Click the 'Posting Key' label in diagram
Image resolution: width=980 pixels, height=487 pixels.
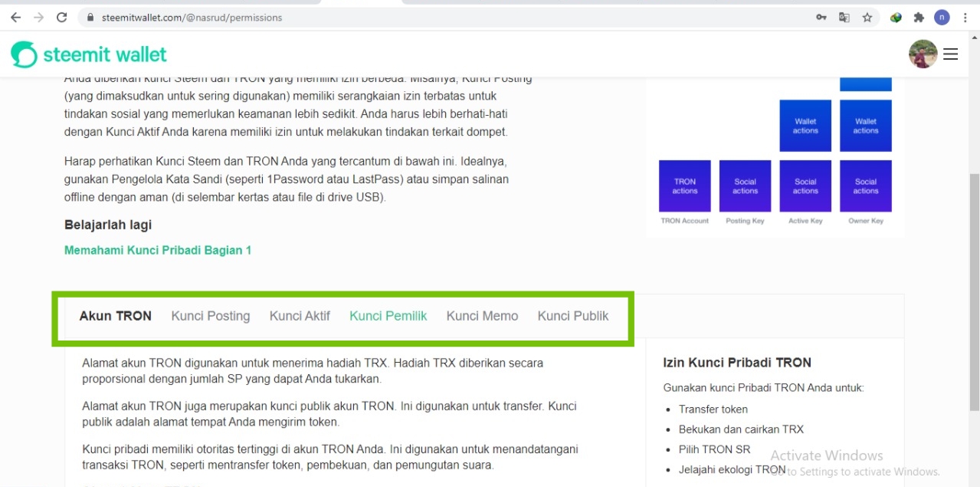[745, 221]
